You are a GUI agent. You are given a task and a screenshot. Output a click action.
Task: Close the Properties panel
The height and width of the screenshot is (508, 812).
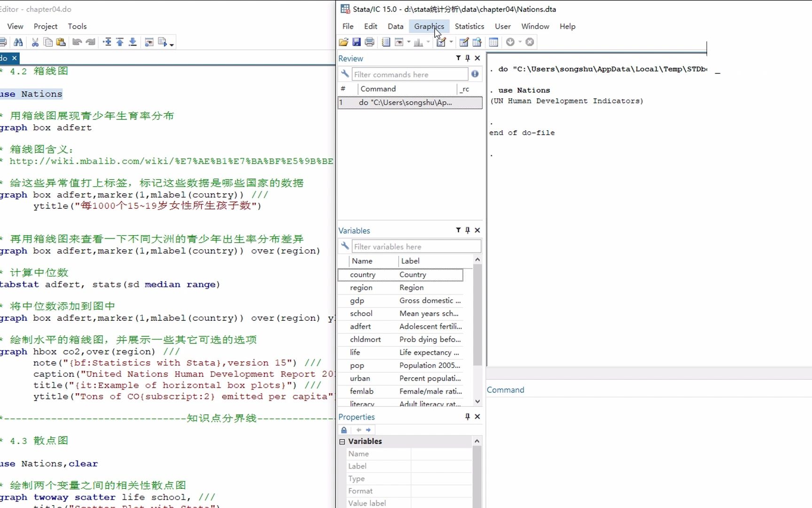[477, 416]
